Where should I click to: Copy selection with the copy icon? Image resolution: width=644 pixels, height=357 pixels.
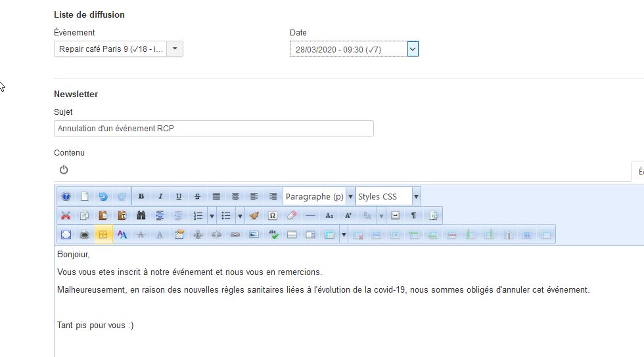[x=85, y=215]
